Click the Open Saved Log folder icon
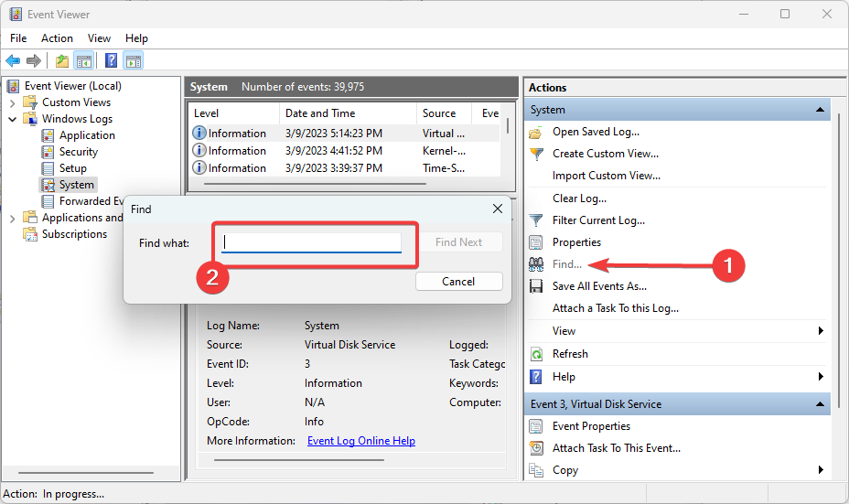The height and width of the screenshot is (504, 849). tap(535, 132)
